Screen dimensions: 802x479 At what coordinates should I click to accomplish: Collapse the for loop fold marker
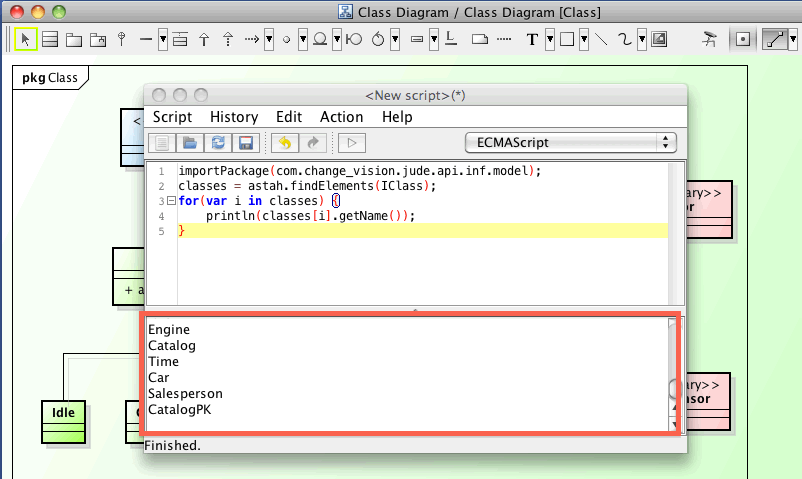point(172,201)
